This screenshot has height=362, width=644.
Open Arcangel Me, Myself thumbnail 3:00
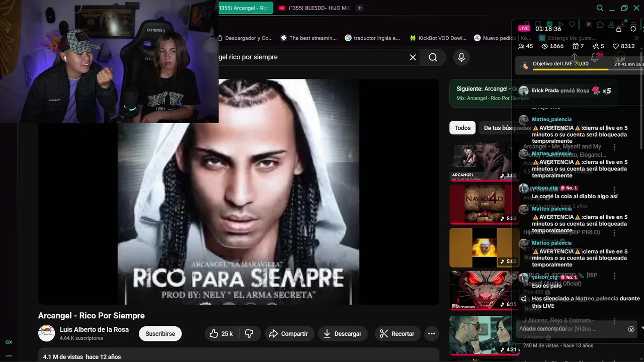(x=484, y=162)
